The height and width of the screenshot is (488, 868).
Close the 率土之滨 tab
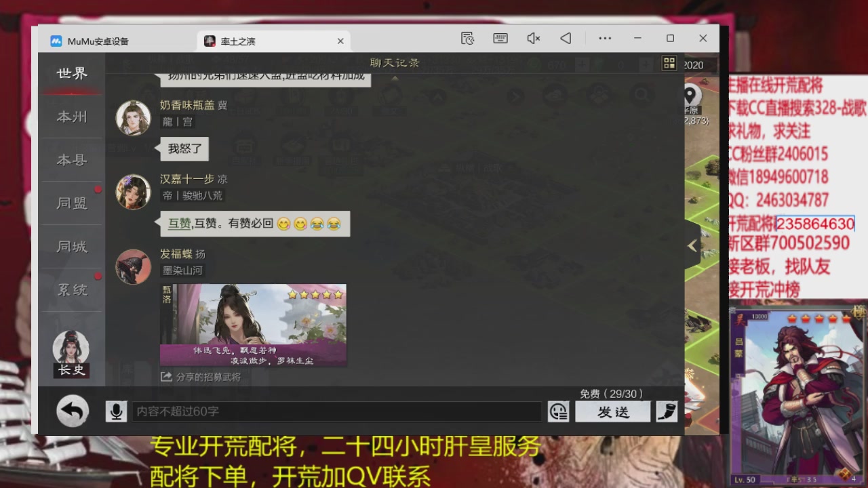point(340,41)
